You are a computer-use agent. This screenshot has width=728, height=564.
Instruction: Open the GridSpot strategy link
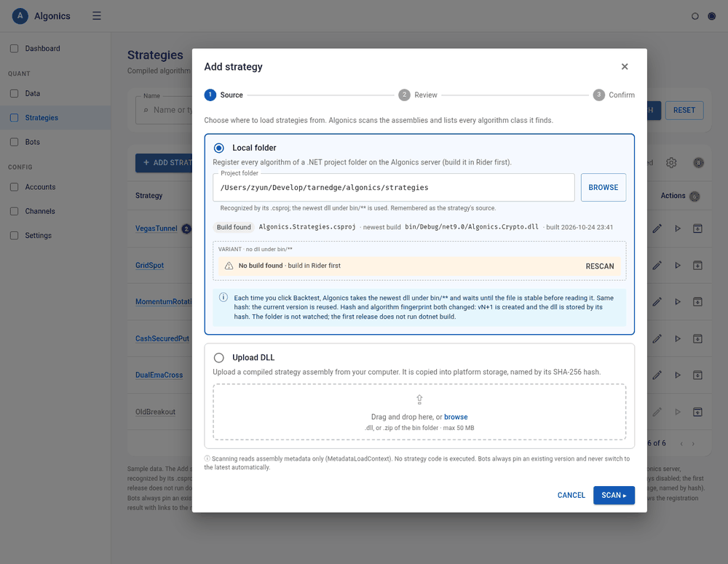point(149,266)
